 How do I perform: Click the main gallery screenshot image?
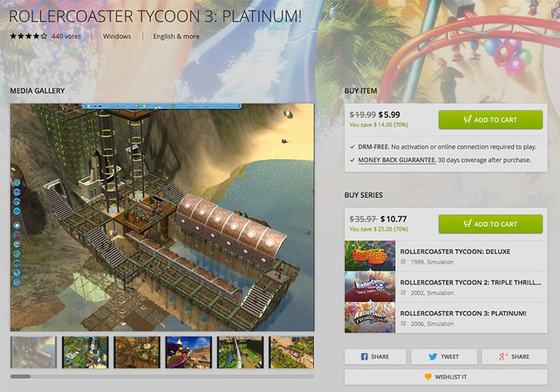(x=162, y=217)
